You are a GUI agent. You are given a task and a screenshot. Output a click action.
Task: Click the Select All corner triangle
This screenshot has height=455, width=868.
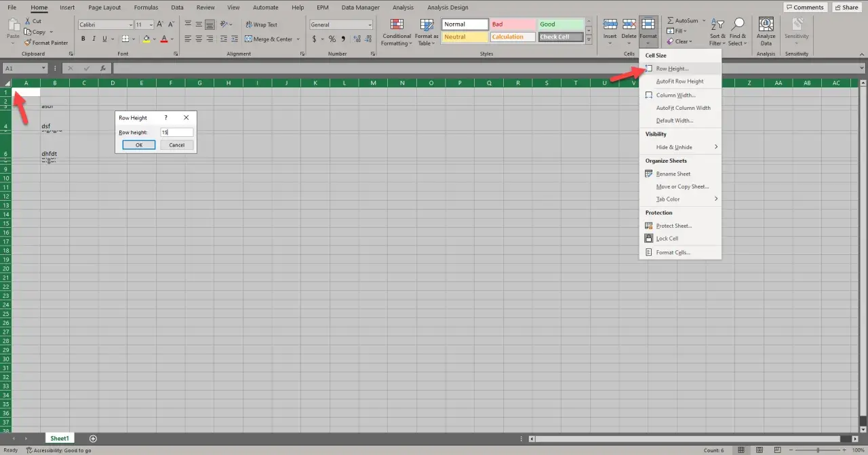click(6, 83)
